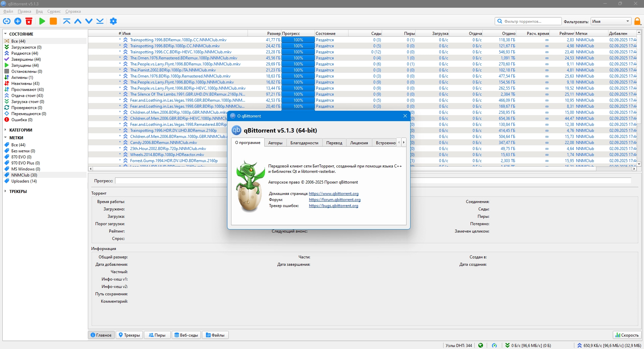Viewport: 644px width, 349px height.
Task: Click the add torrent file plus icon
Action: click(18, 21)
